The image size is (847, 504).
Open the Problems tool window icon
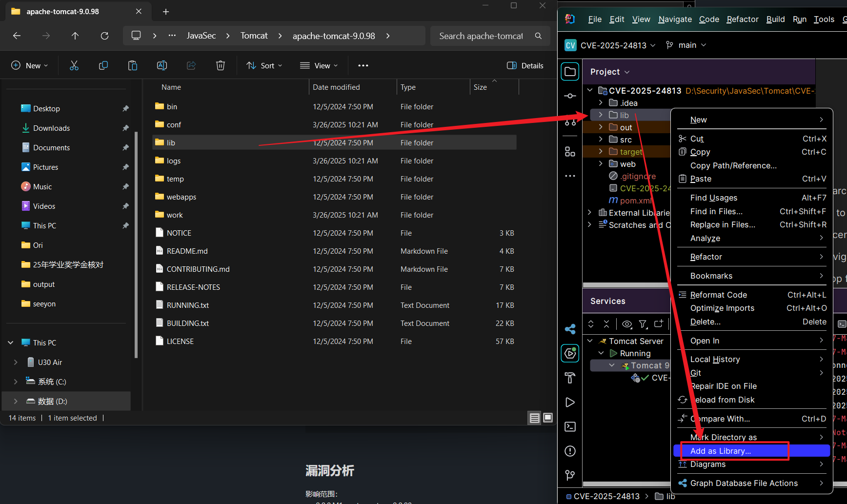pos(570,451)
